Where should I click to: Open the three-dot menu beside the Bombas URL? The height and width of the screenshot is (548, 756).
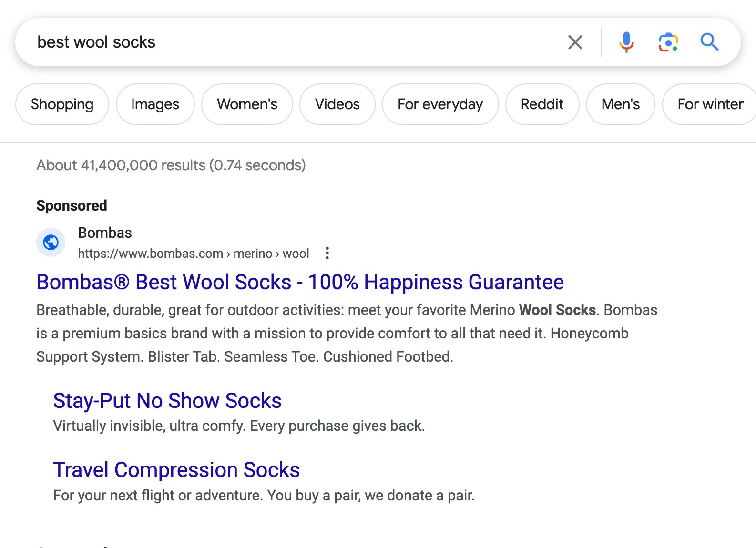tap(327, 253)
